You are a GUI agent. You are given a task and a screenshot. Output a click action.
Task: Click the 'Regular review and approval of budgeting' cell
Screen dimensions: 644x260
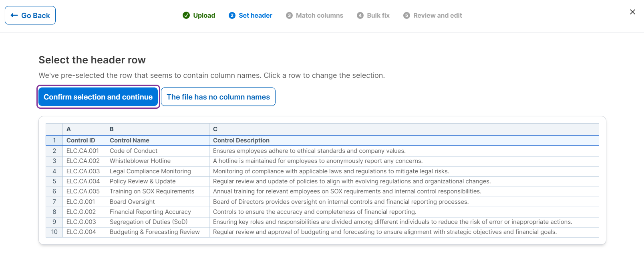click(x=404, y=232)
